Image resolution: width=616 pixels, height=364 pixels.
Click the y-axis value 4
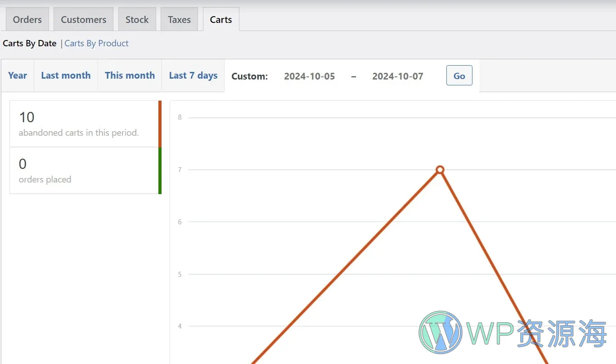tap(180, 326)
